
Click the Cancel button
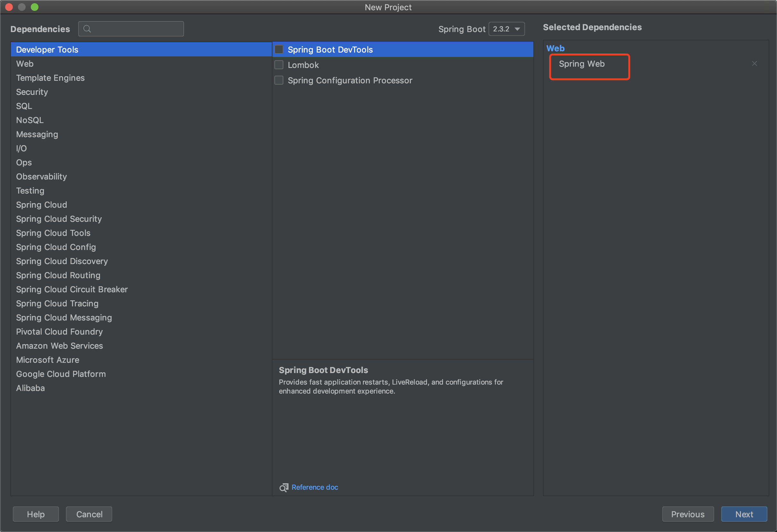click(x=89, y=514)
